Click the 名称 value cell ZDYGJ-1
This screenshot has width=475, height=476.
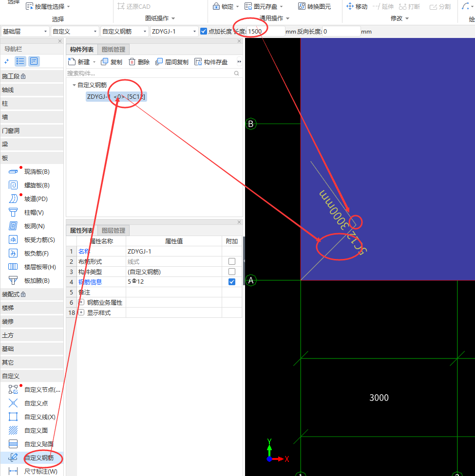174,251
